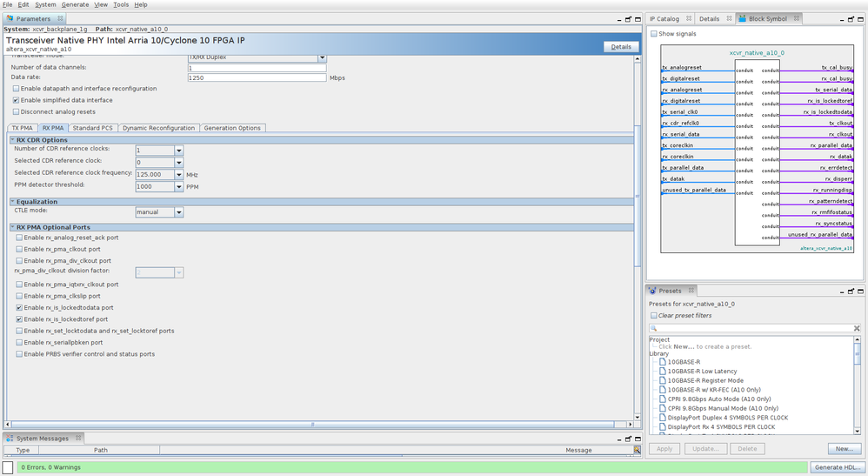The height and width of the screenshot is (476, 868).
Task: Detach the Parameters panel using the undock icon
Action: pyautogui.click(x=628, y=19)
